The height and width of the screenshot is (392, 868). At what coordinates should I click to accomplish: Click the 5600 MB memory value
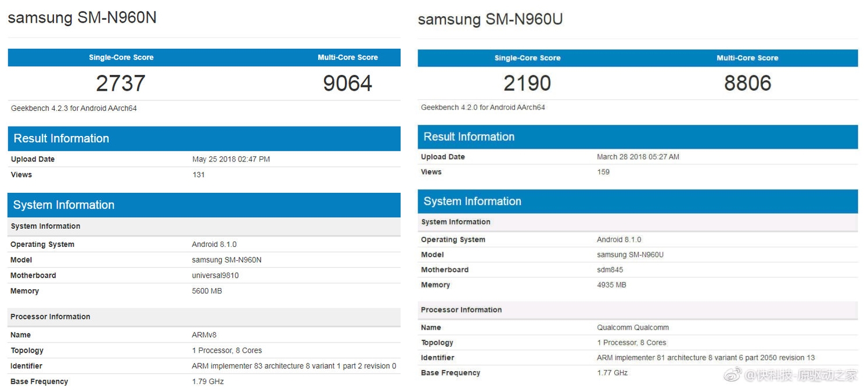pyautogui.click(x=207, y=291)
